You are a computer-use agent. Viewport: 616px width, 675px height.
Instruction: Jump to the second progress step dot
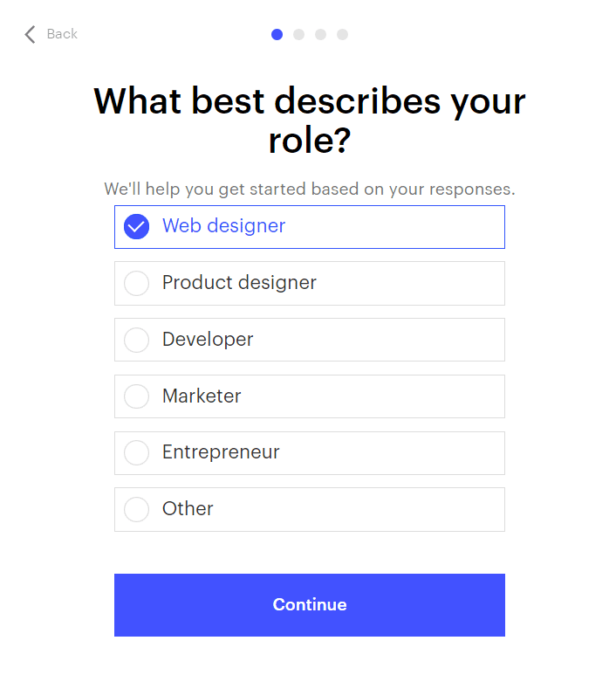[299, 34]
